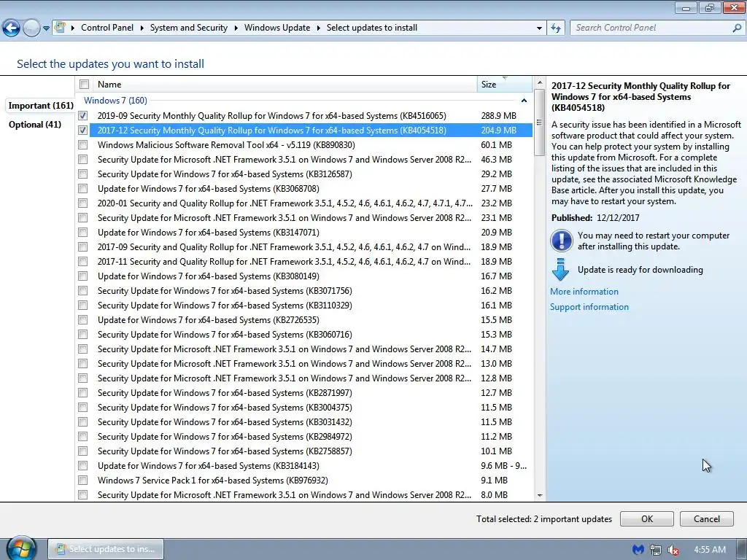
Task: Sort list by Size column
Action: (x=505, y=85)
